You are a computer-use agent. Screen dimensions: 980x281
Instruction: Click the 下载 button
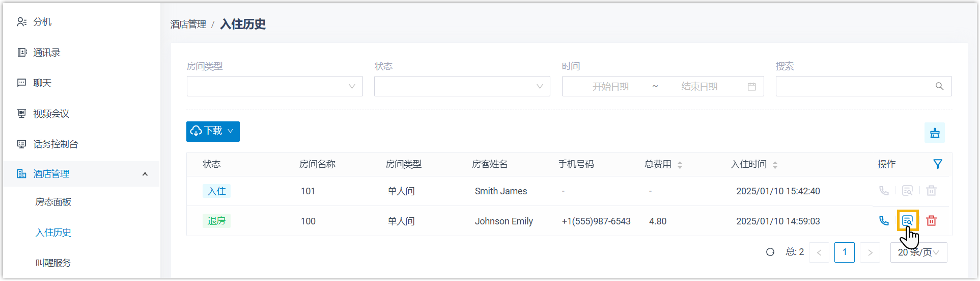pos(213,132)
